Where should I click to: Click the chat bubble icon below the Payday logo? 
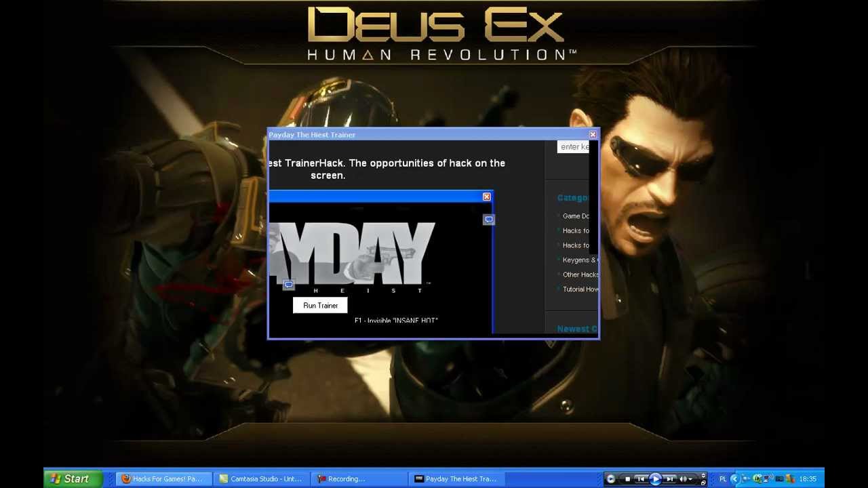coord(288,285)
